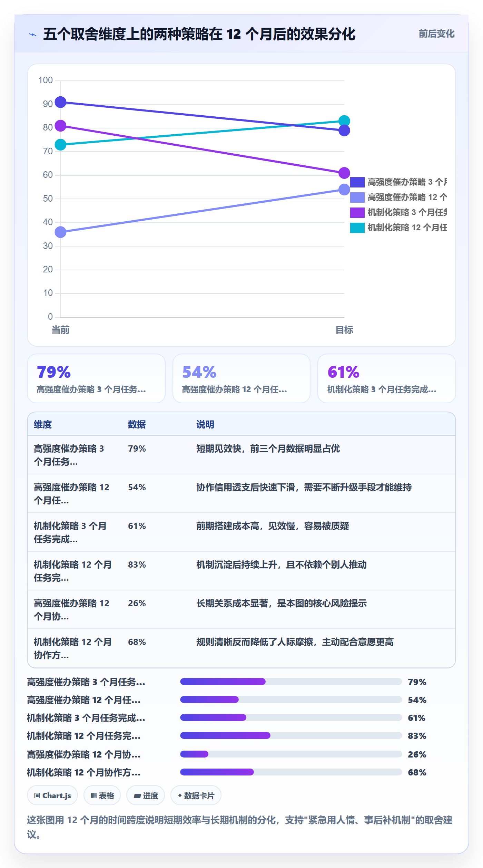Click progress label 机制化策略 3 个月任务完成…

(x=86, y=718)
